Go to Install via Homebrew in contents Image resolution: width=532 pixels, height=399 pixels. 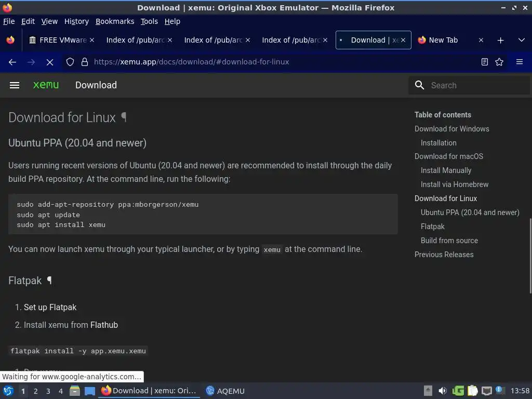tap(454, 184)
